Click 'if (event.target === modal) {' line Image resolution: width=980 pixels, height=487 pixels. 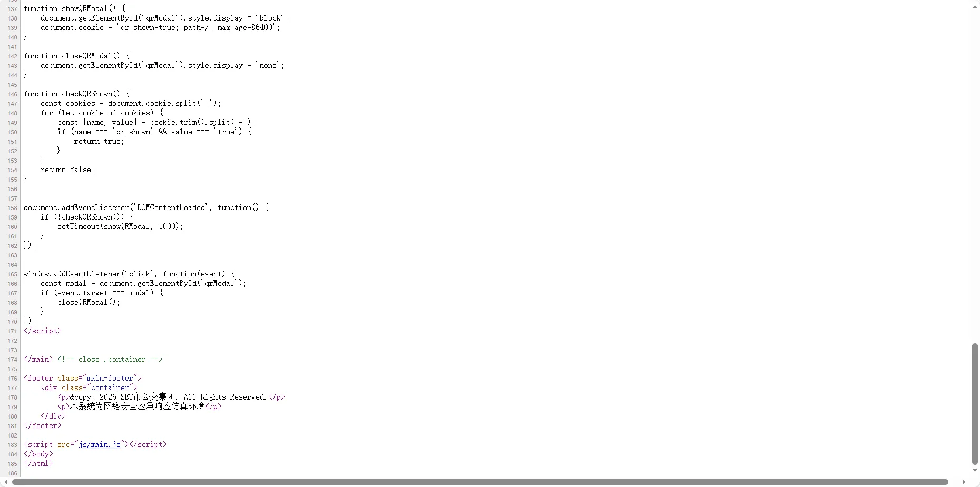[102, 293]
